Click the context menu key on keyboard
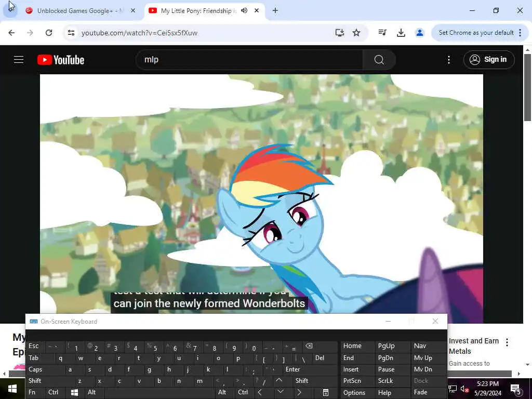The width and height of the screenshot is (532, 399). click(x=325, y=392)
